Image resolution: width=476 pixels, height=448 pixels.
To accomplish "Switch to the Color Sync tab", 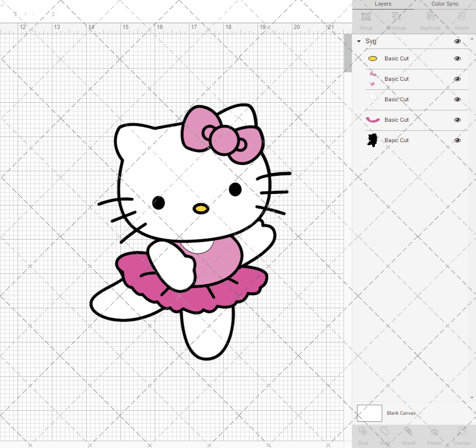I will [x=445, y=4].
